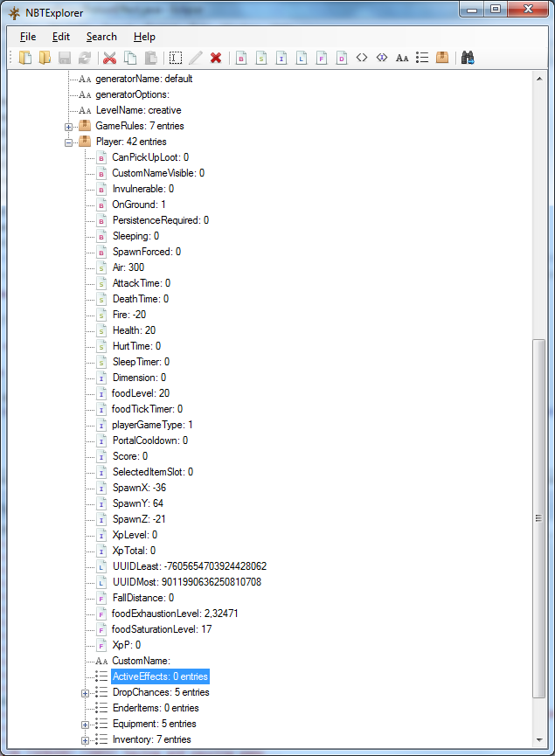Select the Player: 42 entries row
This screenshot has height=756, width=555.
tap(131, 142)
